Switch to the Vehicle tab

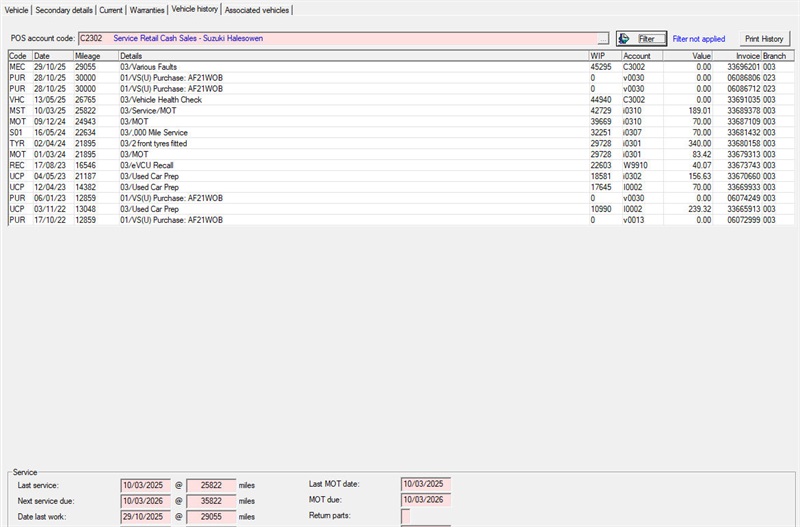17,10
